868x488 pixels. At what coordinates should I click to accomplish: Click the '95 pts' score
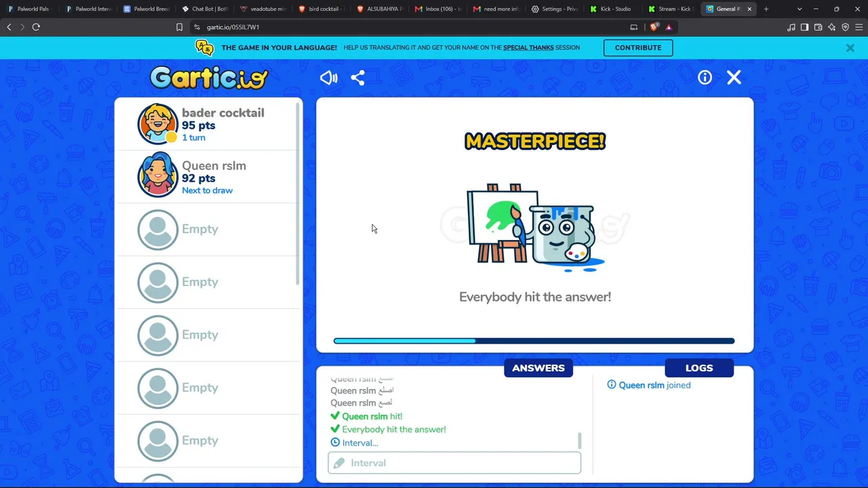point(199,125)
